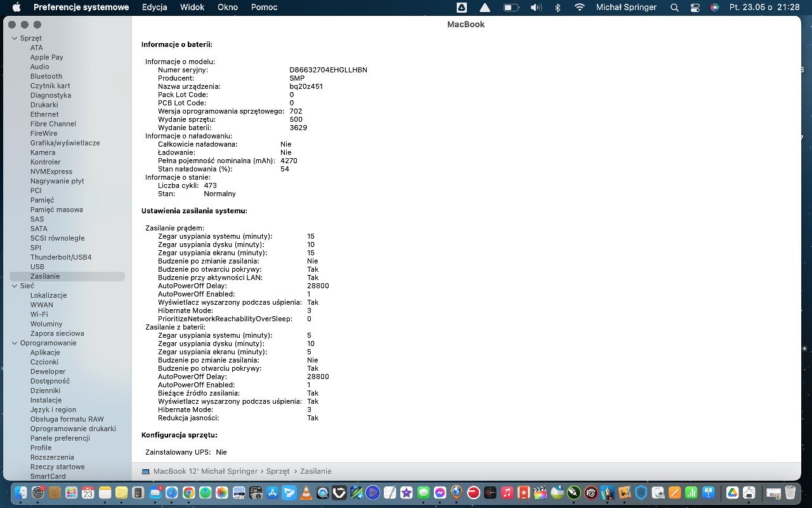Click the Wi-Fi status icon
Screen dimensions: 812x508
(579, 7)
